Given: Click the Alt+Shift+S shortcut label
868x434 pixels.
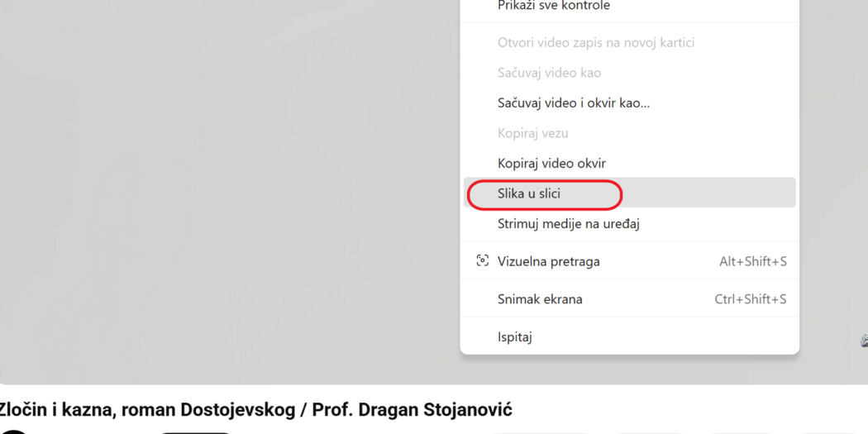Looking at the screenshot, I should 752,261.
